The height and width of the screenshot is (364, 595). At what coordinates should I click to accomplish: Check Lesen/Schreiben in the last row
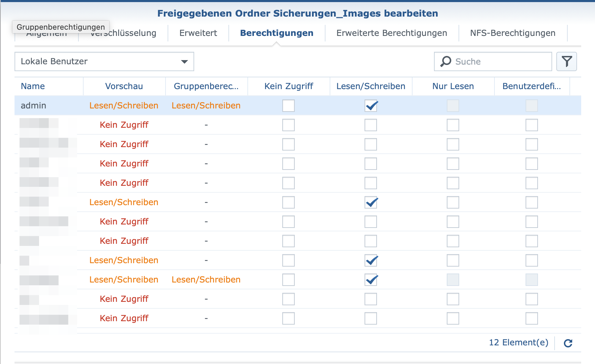pos(371,318)
